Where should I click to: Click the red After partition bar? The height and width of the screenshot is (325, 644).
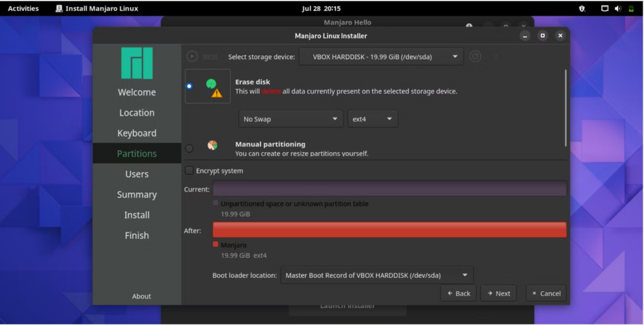tap(389, 230)
